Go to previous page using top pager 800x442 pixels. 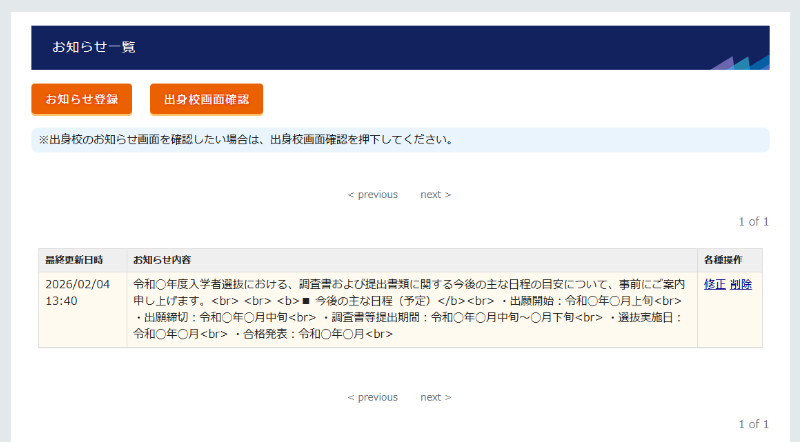[x=372, y=194]
